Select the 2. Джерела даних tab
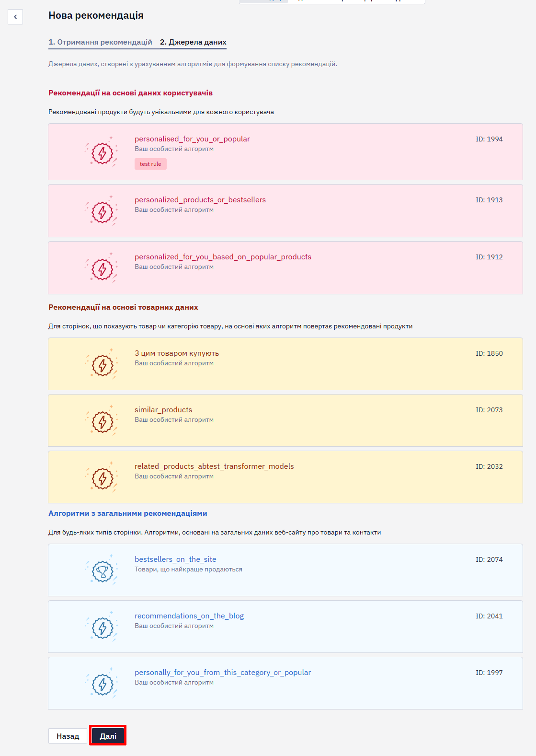Viewport: 536px width, 756px height. (193, 42)
